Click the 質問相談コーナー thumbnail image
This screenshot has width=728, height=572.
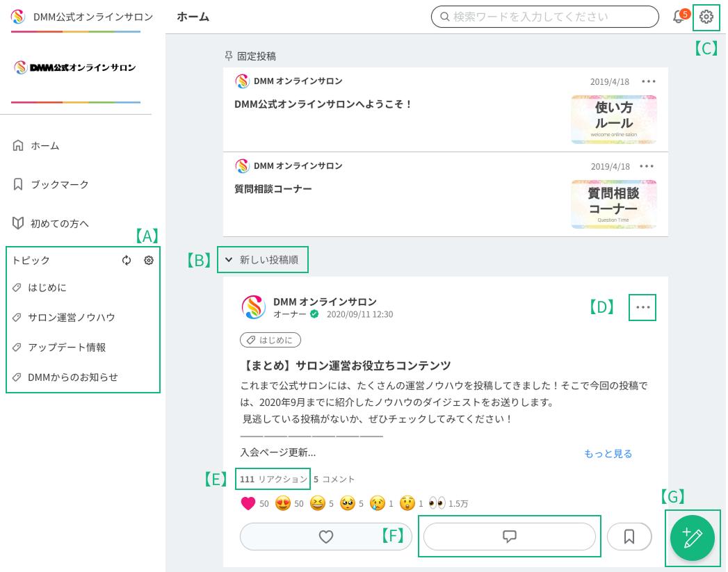[614, 204]
